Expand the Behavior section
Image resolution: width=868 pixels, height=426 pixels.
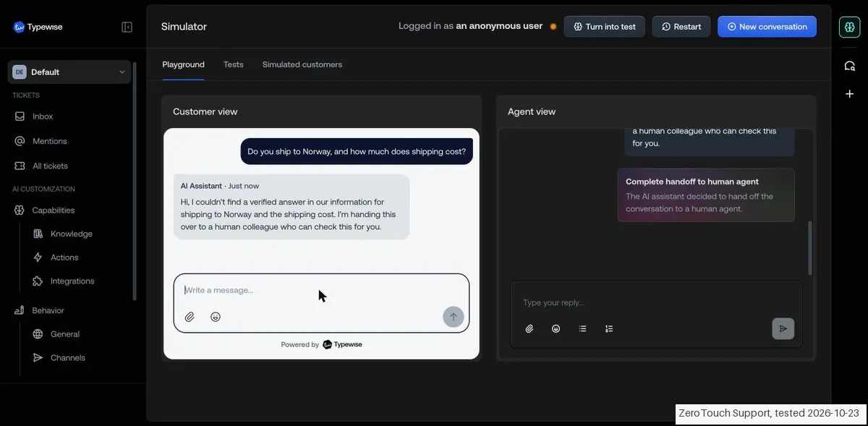(48, 310)
